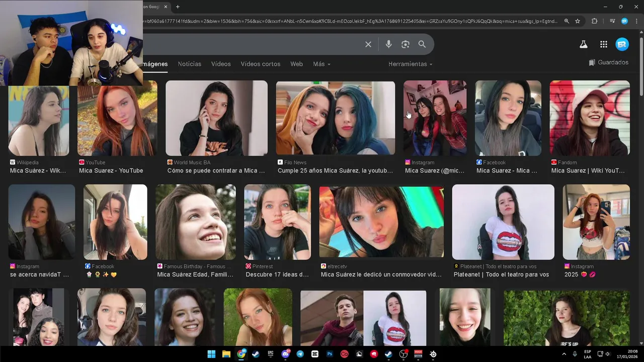Open the SteelSeries icon in the taskbar
This screenshot has width=644, height=362.
433,354
